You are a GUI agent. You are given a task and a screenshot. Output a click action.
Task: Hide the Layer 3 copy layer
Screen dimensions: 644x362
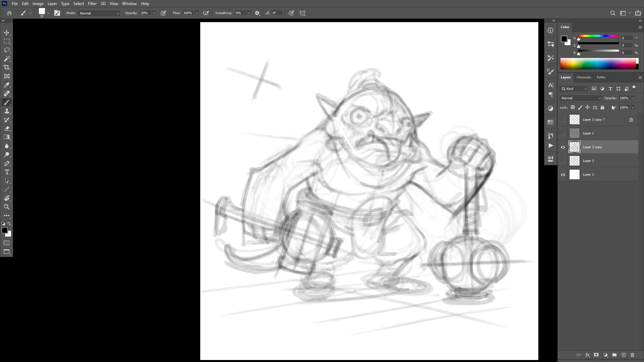tap(563, 147)
